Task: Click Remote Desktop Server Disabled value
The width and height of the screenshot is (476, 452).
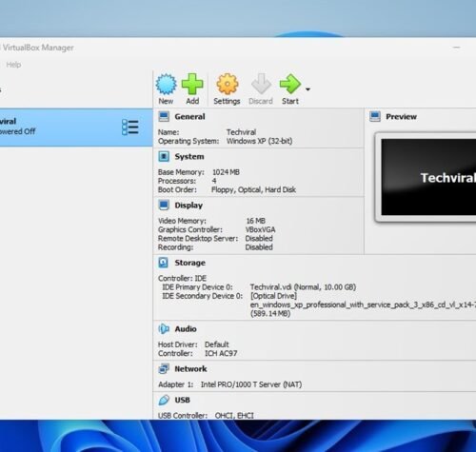Action: [x=259, y=239]
